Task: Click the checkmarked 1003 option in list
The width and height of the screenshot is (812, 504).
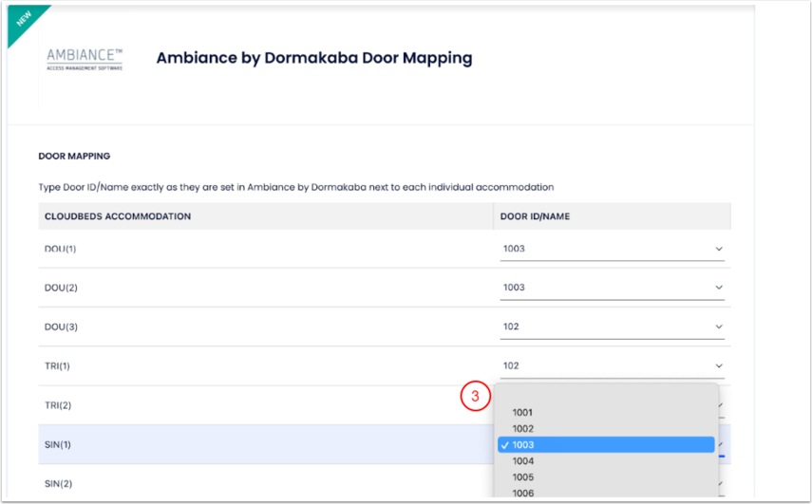Action: (606, 445)
